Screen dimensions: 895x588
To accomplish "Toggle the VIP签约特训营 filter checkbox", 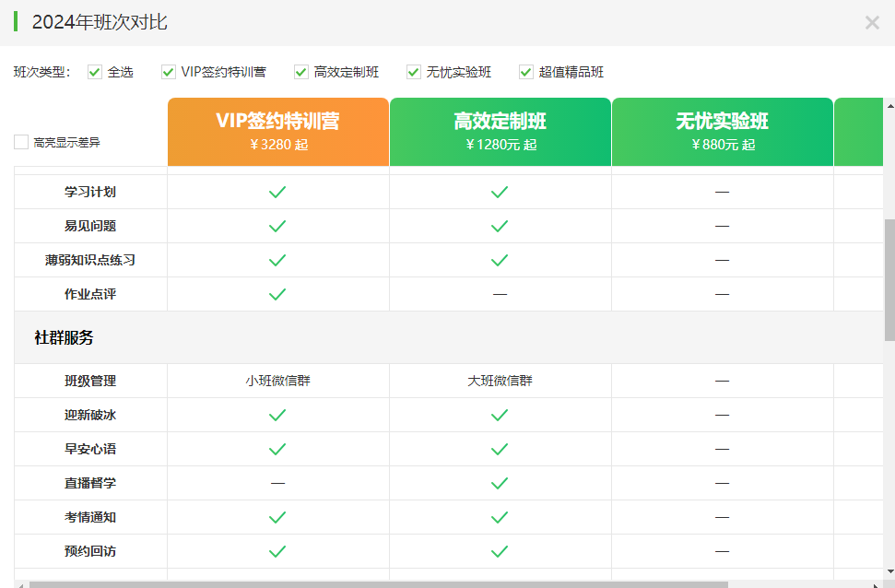I will pos(169,72).
